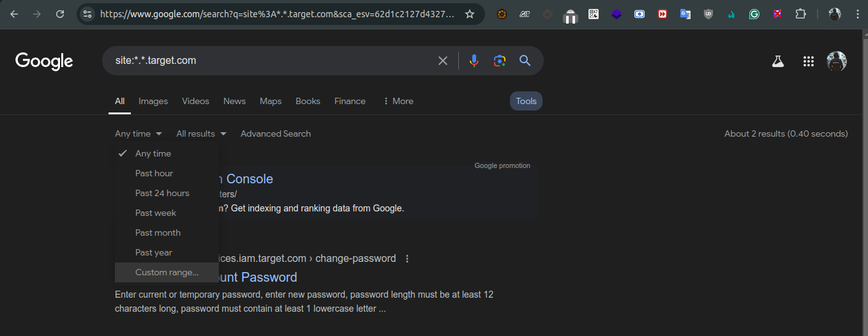The width and height of the screenshot is (868, 336).
Task: Open Google account avatar on results page
Action: point(837,61)
